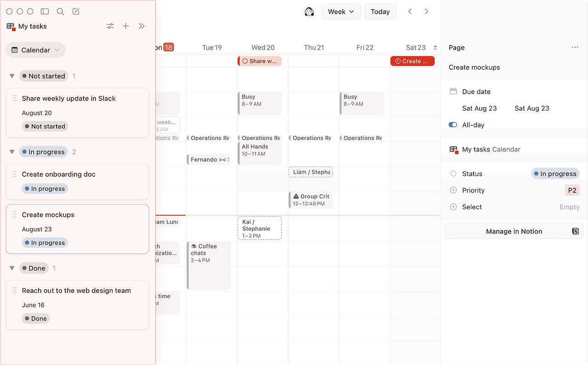Select the Sat 23 day header
The height and width of the screenshot is (365, 588).
pyautogui.click(x=416, y=47)
